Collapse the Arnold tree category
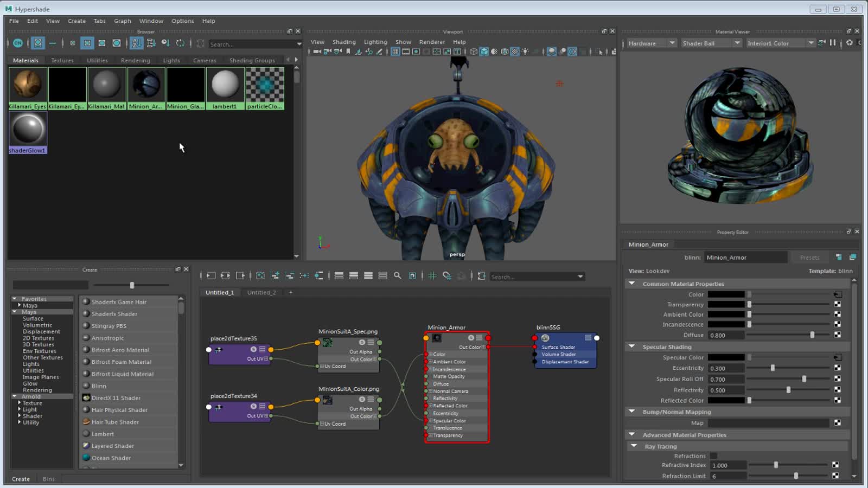 pyautogui.click(x=15, y=396)
